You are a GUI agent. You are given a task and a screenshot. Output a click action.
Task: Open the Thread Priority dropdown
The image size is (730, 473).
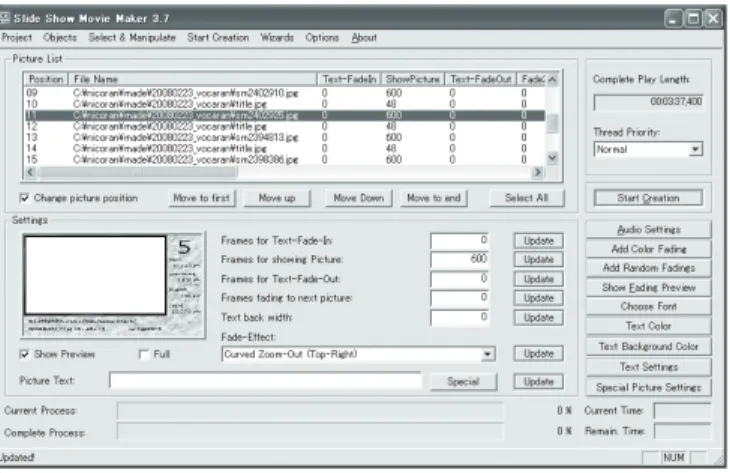(696, 149)
